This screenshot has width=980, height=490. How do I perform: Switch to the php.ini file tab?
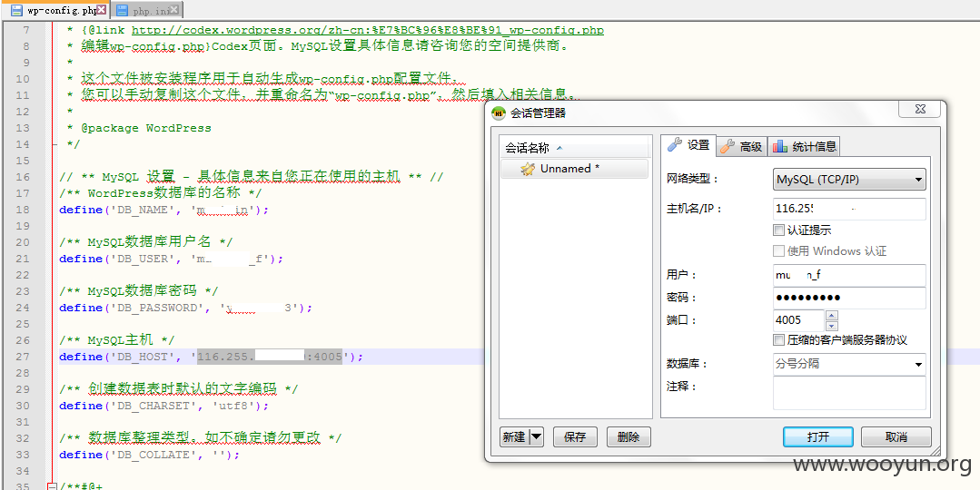pyautogui.click(x=148, y=9)
